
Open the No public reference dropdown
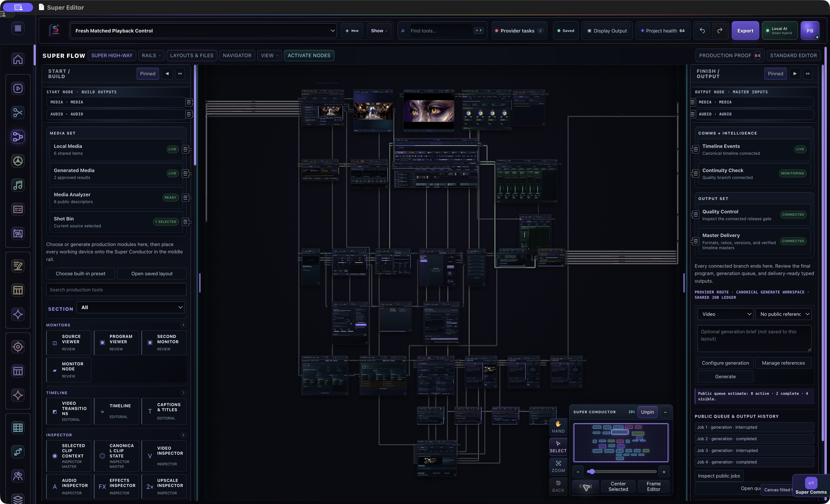(x=783, y=314)
